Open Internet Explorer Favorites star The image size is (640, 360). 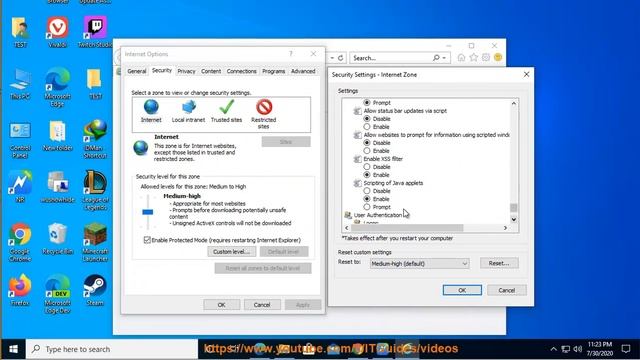[473, 58]
